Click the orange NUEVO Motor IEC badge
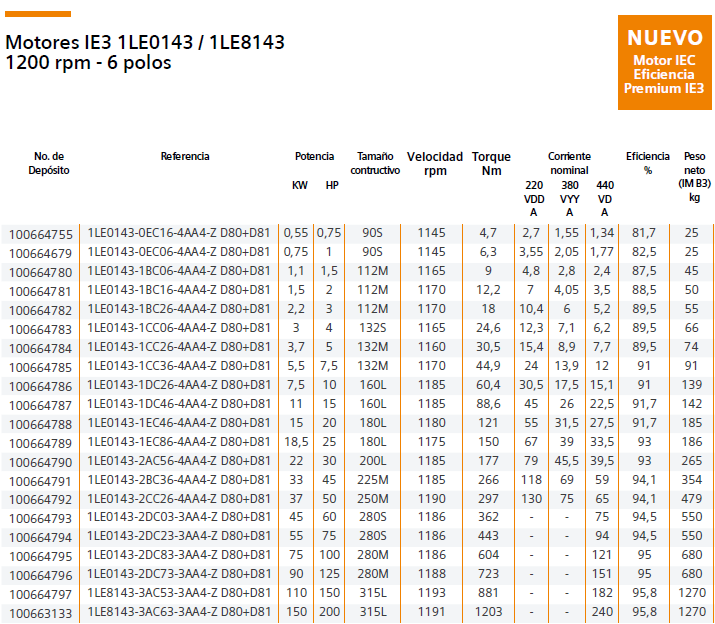The width and height of the screenshot is (715, 624). (x=665, y=61)
